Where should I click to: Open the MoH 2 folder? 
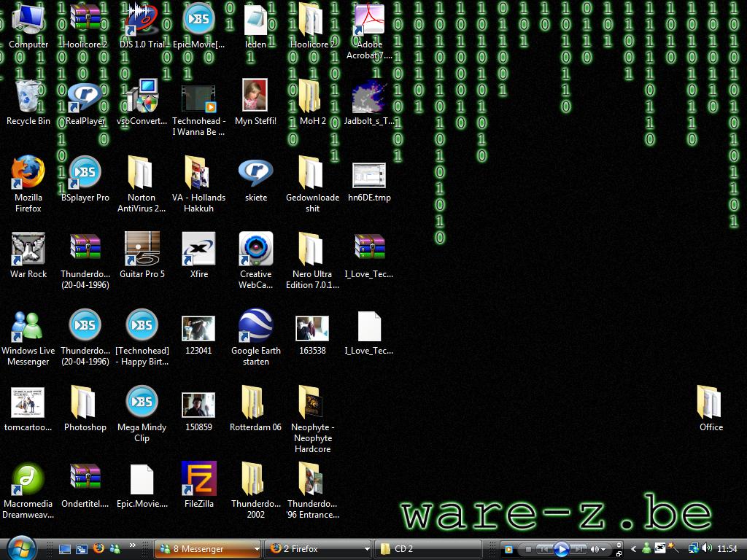(312, 102)
